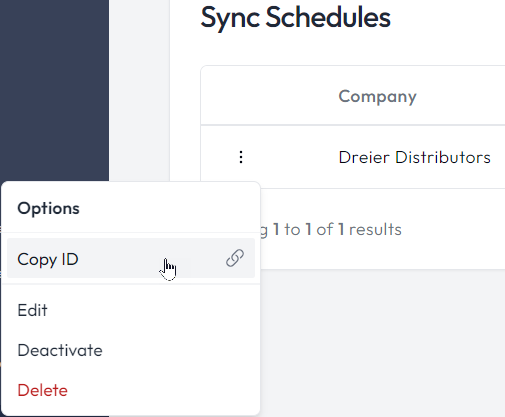Click the Options menu header
Screen dimensions: 505x417
[48, 209]
